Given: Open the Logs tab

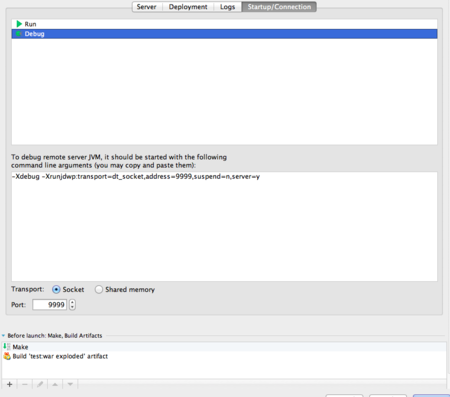Looking at the screenshot, I should [x=228, y=7].
